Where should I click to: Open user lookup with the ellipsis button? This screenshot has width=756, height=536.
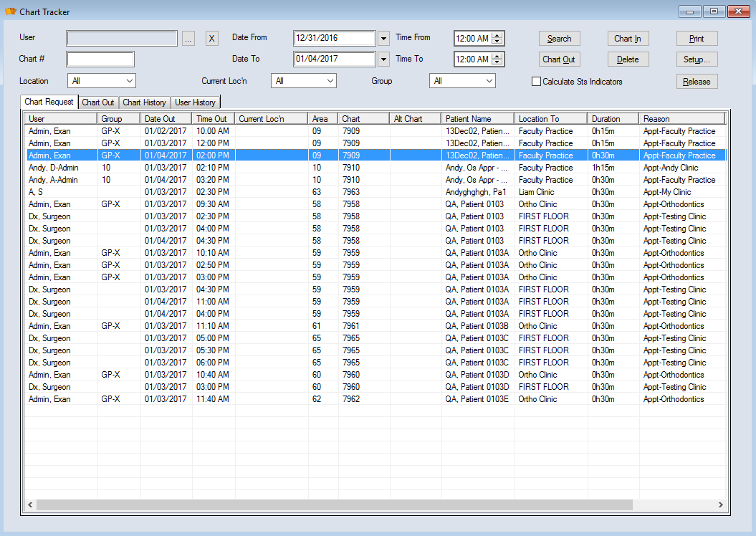pos(188,39)
